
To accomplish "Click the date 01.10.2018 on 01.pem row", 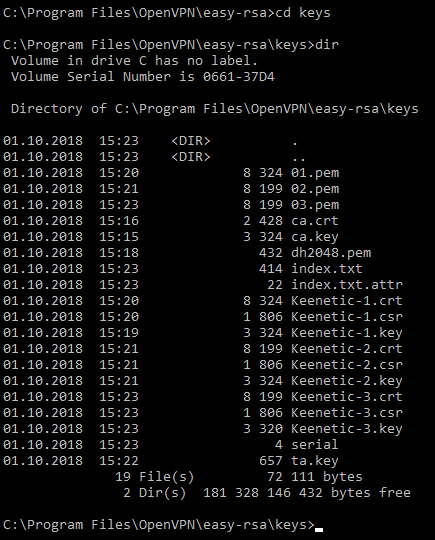I will (43, 173).
